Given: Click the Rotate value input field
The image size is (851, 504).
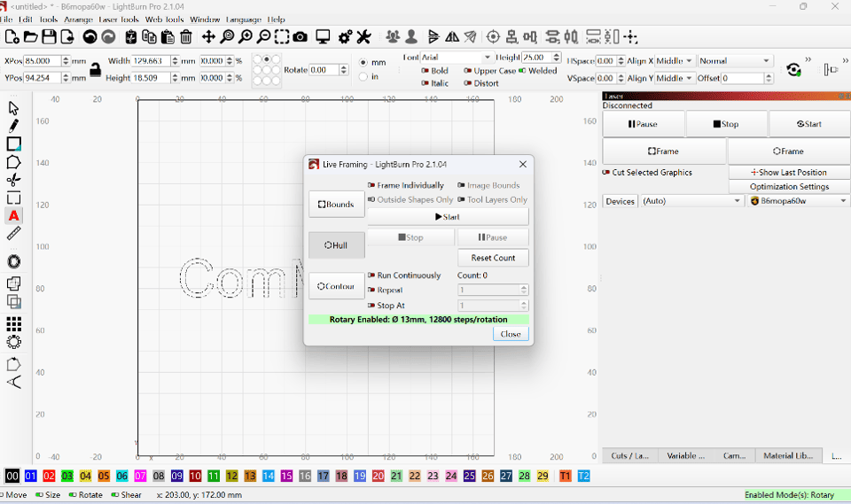Looking at the screenshot, I should point(324,70).
